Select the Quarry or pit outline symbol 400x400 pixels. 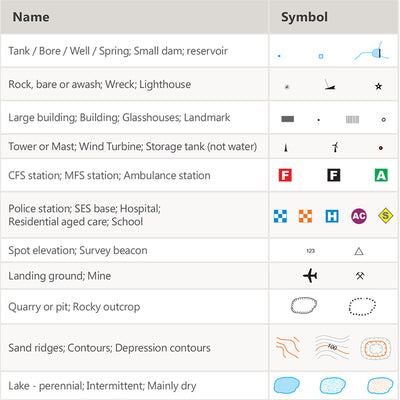(x=304, y=305)
